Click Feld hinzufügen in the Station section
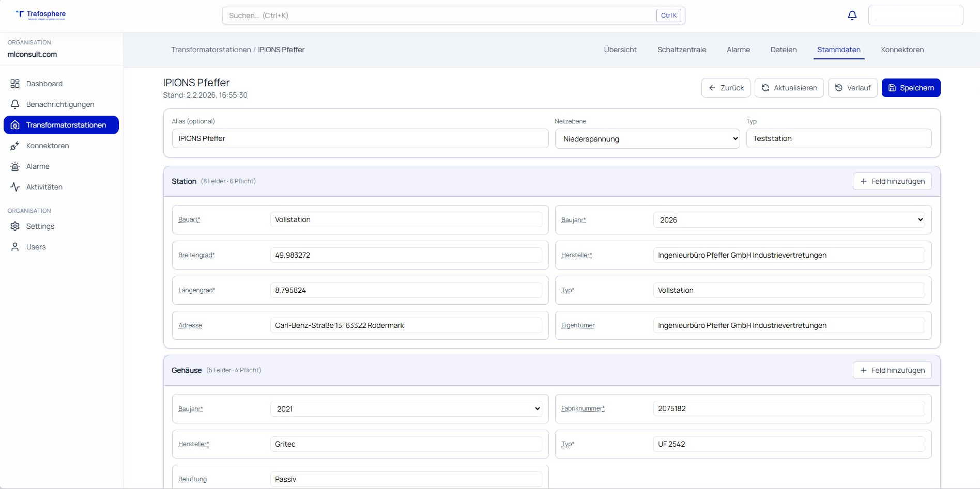980x489 pixels. click(892, 181)
